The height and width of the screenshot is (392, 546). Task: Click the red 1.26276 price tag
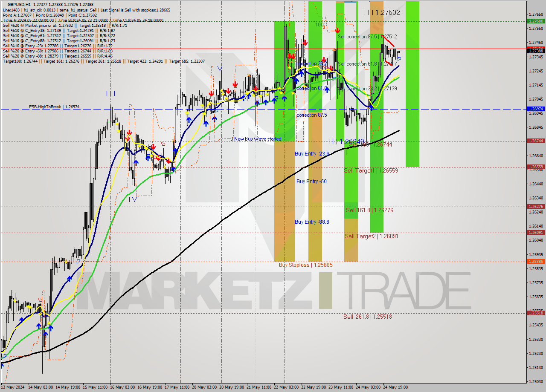(536, 207)
